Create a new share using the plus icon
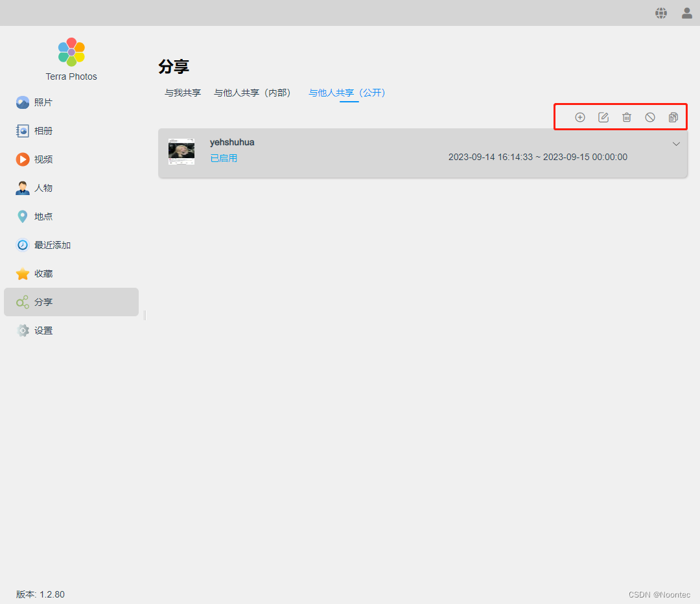The image size is (700, 604). pyautogui.click(x=580, y=117)
